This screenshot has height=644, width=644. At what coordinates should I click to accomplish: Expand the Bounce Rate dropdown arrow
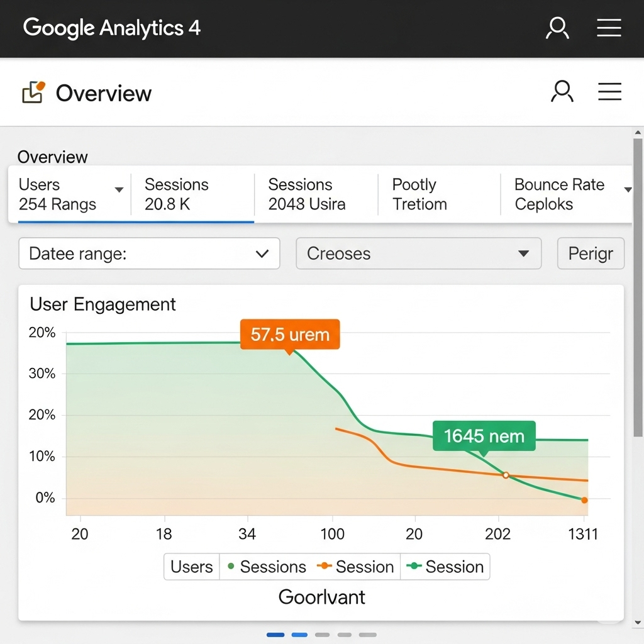coord(627,190)
